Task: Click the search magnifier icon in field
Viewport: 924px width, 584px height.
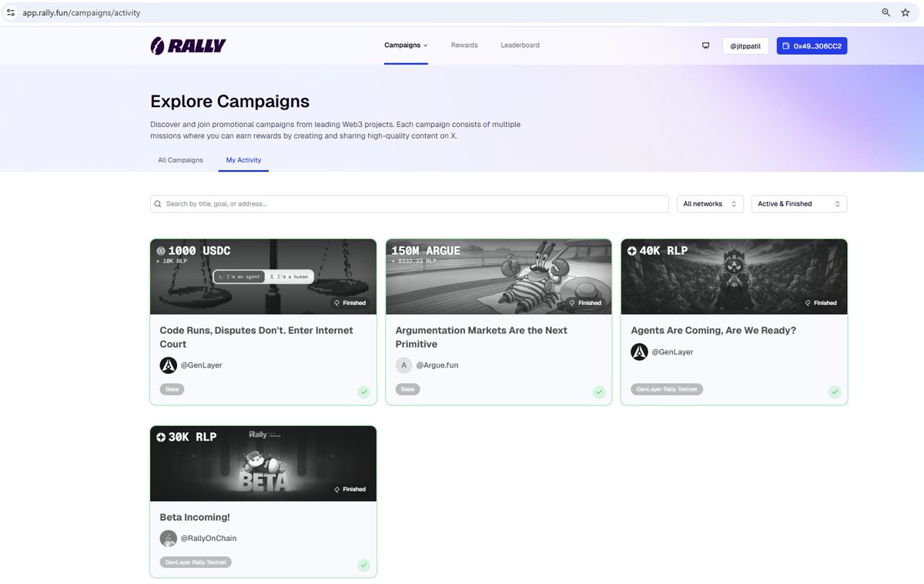Action: [x=158, y=204]
